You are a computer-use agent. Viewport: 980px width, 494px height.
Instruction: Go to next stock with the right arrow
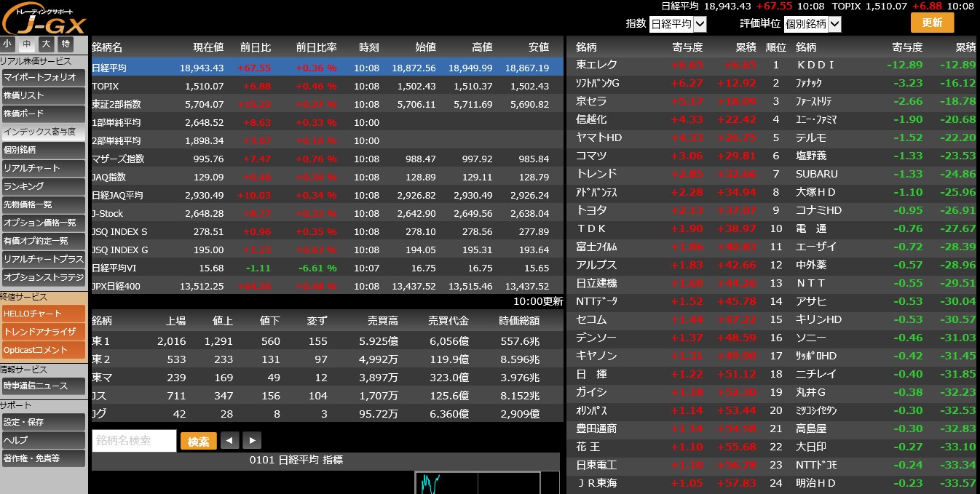pos(252,440)
